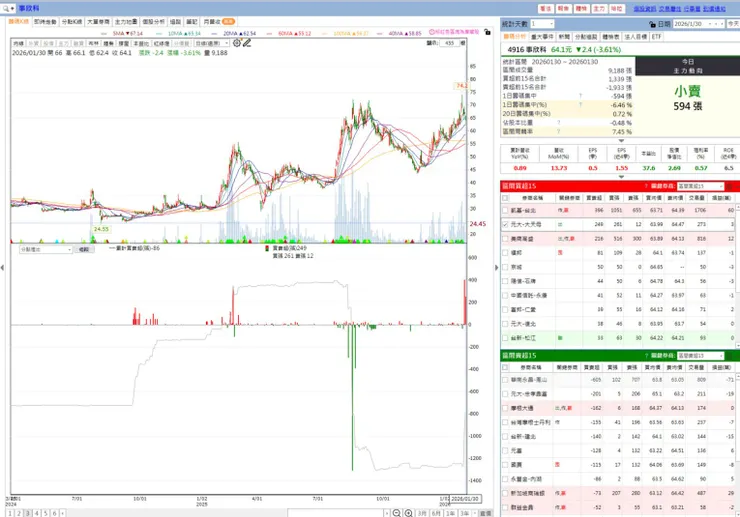Screen dimensions: 740x517
Task: Select 3月 range button
Action: pyautogui.click(x=422, y=513)
